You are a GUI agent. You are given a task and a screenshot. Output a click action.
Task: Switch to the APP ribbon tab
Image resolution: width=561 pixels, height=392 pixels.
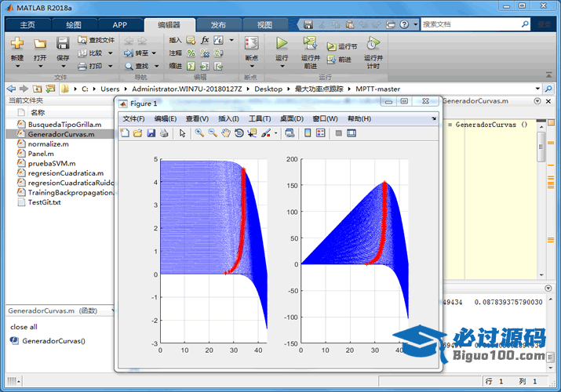click(x=120, y=24)
